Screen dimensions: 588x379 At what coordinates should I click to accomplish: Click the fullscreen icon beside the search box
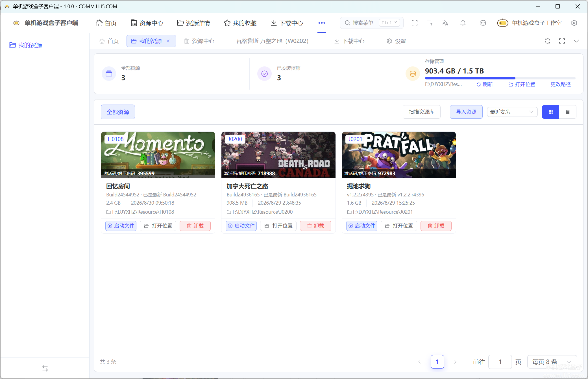point(415,23)
